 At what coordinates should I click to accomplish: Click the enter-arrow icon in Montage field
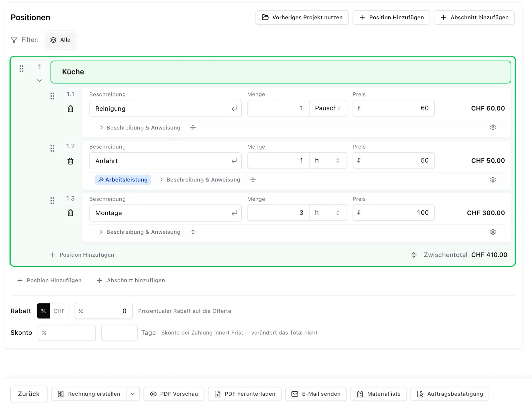tap(234, 213)
